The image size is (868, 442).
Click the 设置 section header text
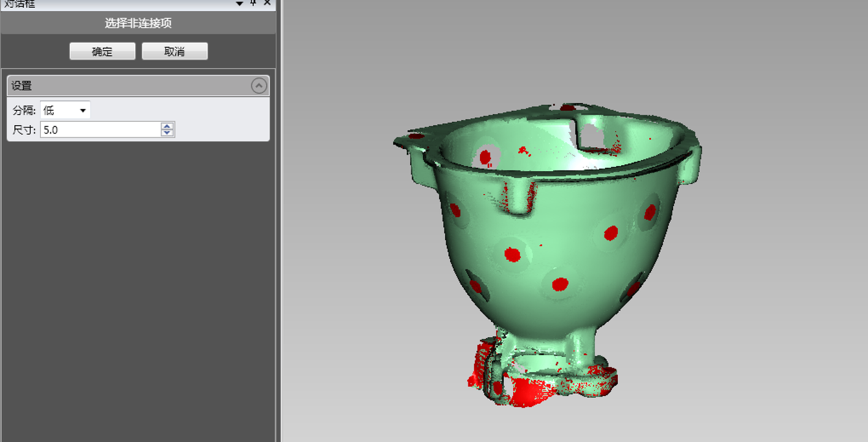[21, 86]
